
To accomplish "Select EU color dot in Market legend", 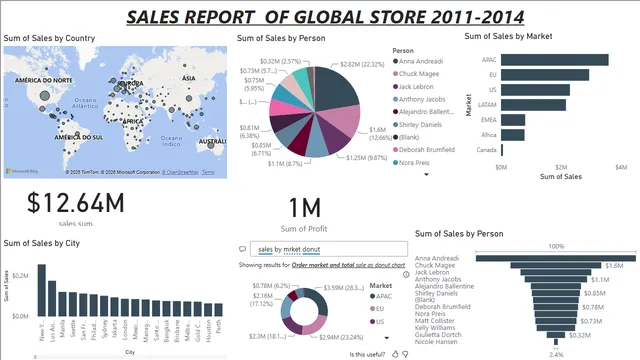I will [x=372, y=309].
